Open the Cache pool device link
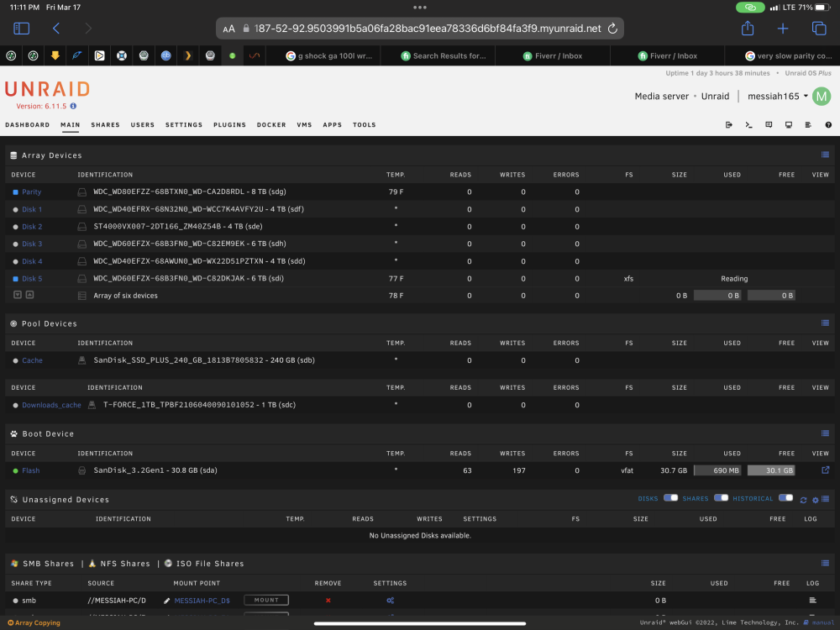 tap(32, 360)
